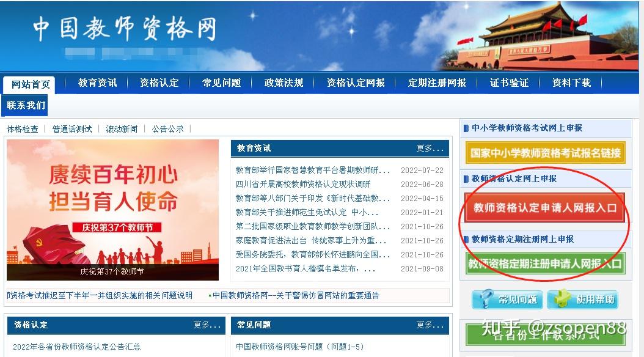This screenshot has height=357, width=644.
Task: Click 资格认定网报 in the navigation bar
Action: pyautogui.click(x=356, y=83)
